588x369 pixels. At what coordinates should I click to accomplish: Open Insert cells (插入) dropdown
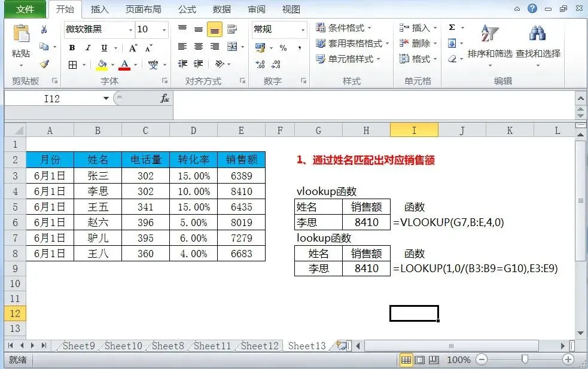pos(418,28)
